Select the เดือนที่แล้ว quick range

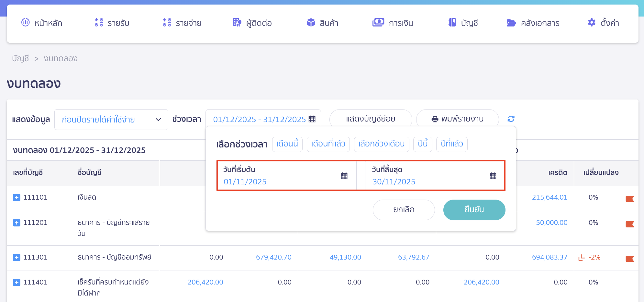pyautogui.click(x=328, y=144)
